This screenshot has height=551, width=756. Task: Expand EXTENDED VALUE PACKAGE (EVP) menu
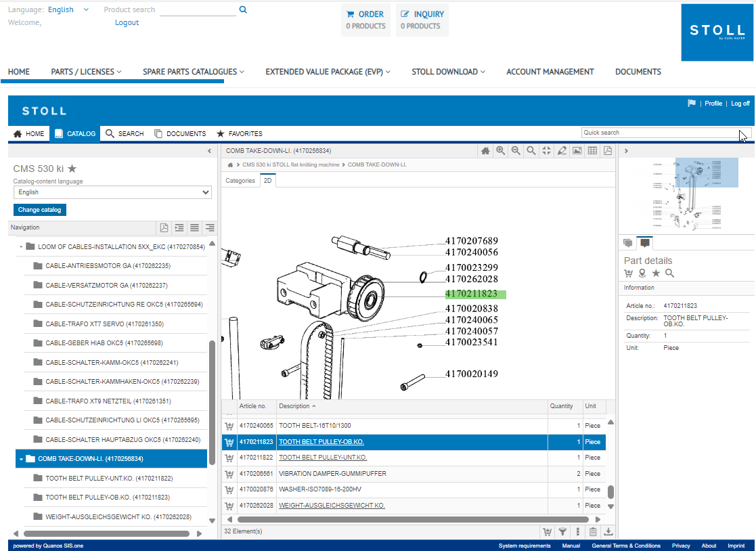coord(328,72)
